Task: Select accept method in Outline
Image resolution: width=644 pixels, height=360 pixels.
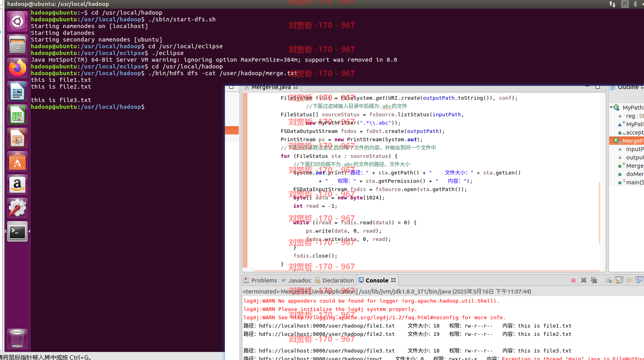Action: click(631, 133)
